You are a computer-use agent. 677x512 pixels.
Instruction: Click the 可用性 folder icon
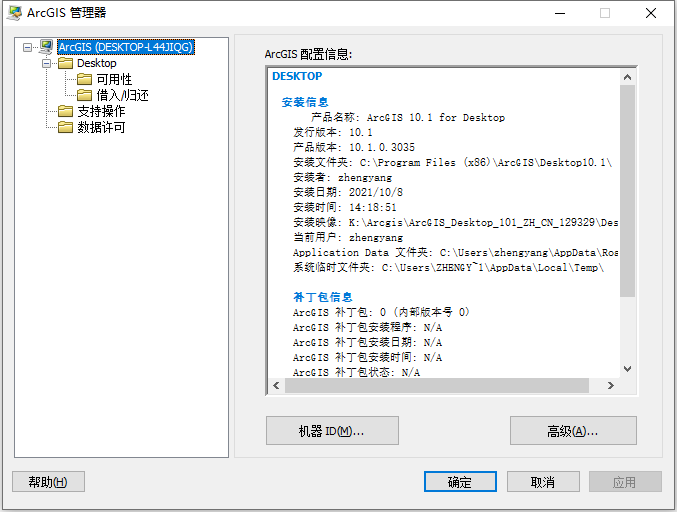[84, 79]
